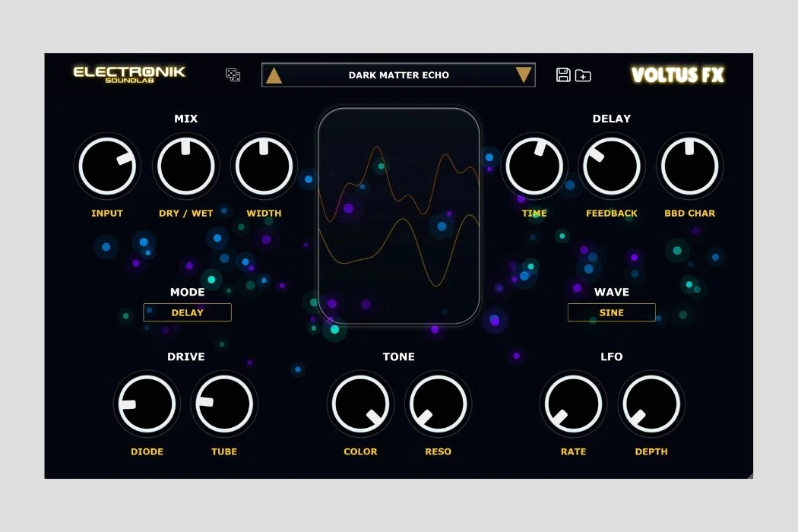
Task: Click the WIDTH knob
Action: point(264,166)
